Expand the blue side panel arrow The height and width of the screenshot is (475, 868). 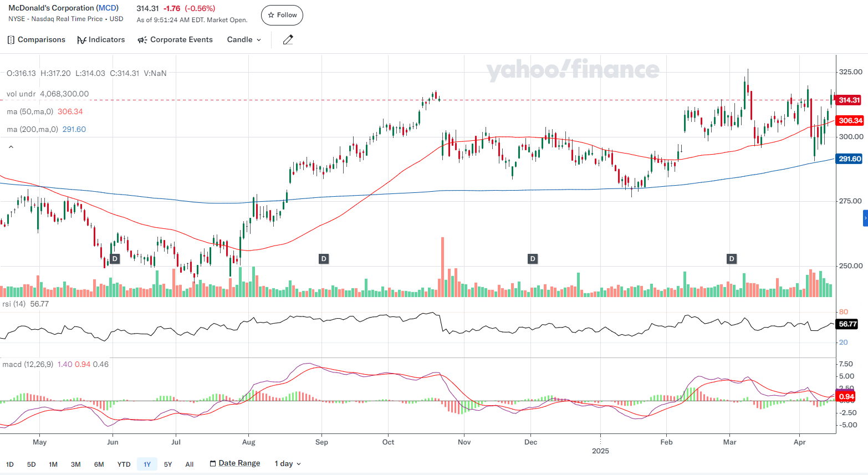[865, 218]
